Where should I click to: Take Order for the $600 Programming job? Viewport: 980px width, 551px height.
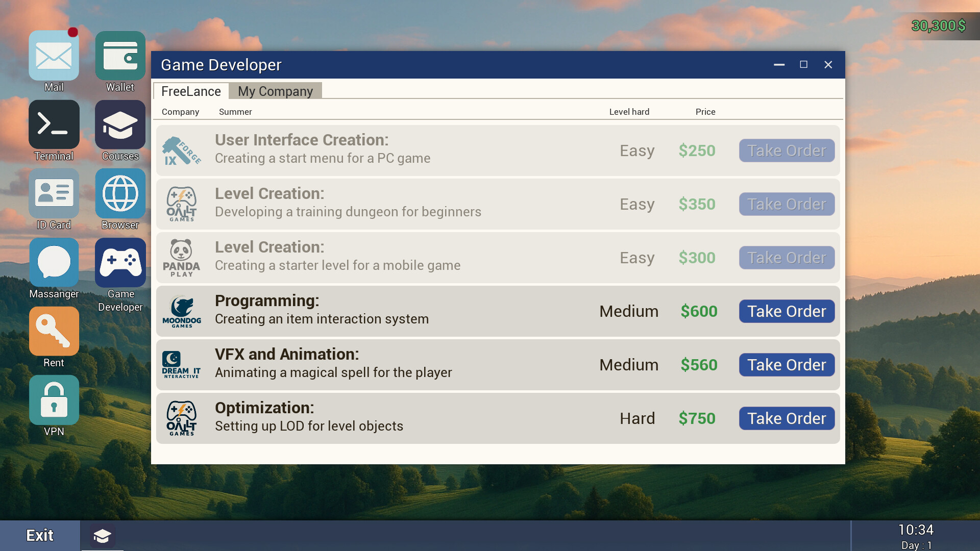point(787,311)
